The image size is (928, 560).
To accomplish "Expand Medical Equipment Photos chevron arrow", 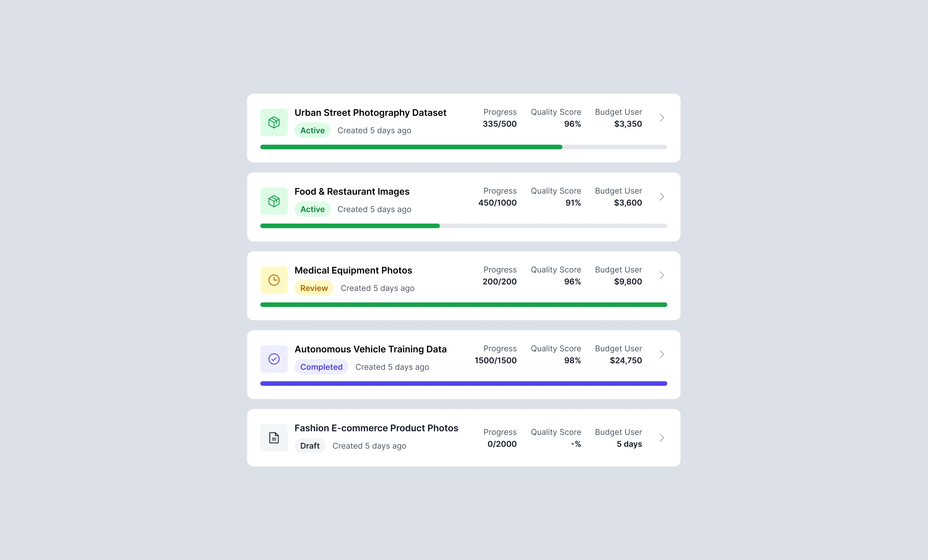I will pyautogui.click(x=662, y=275).
